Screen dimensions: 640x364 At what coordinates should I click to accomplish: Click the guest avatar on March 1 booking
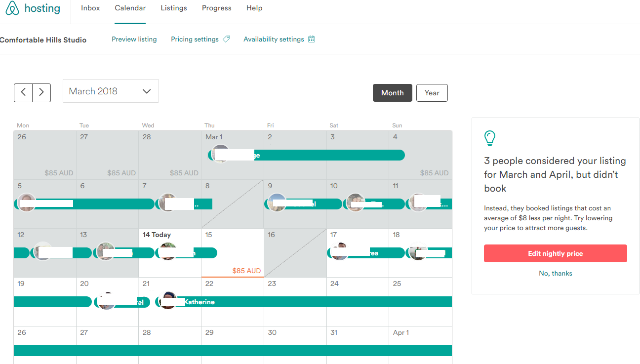click(220, 154)
